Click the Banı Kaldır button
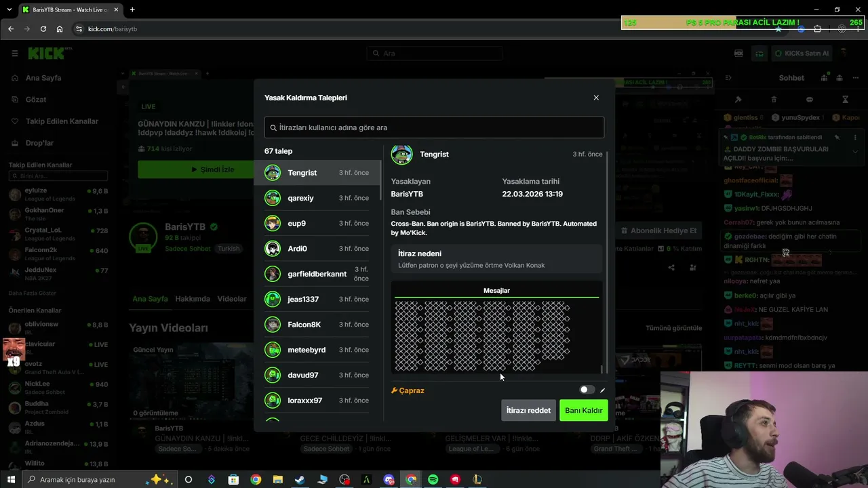The width and height of the screenshot is (868, 488). pos(583,410)
